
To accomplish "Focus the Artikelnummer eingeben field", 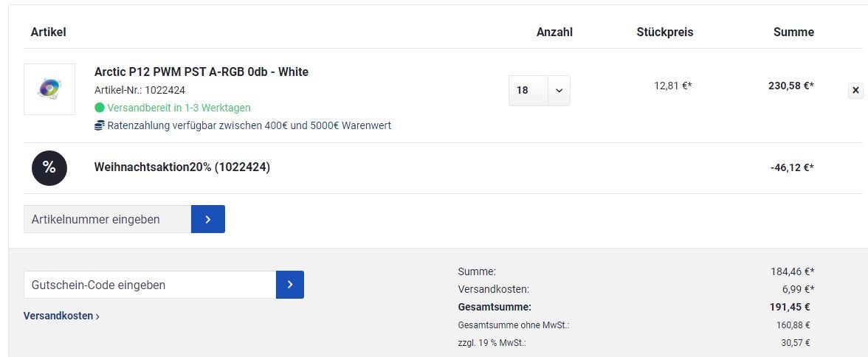I will click(107, 219).
